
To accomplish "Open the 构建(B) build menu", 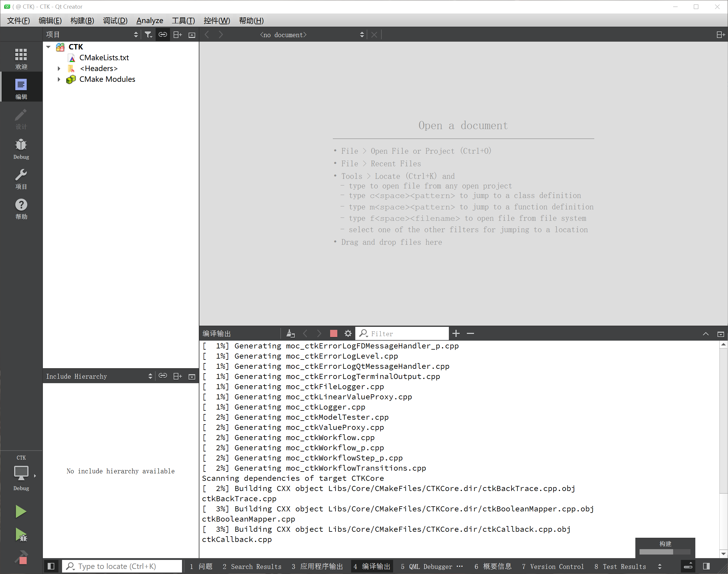I will 82,20.
